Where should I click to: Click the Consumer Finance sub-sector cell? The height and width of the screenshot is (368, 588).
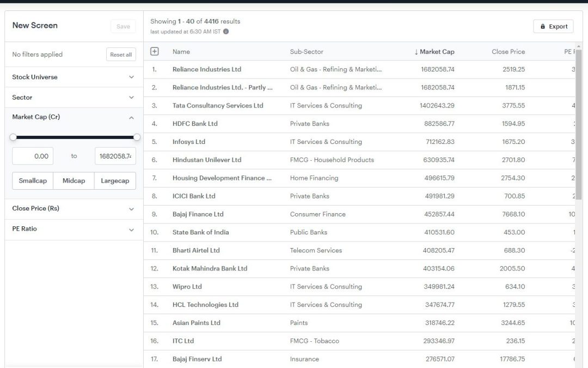(x=317, y=214)
